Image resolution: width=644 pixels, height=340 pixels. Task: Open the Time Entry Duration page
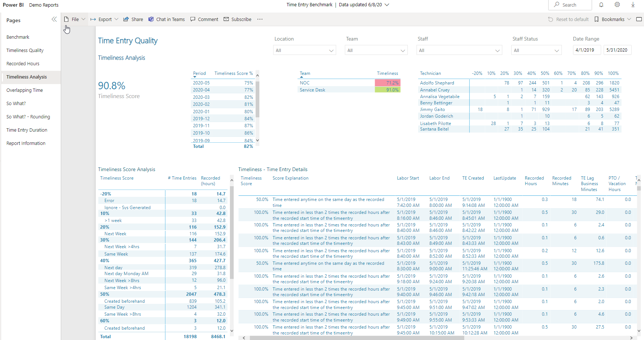click(31, 130)
